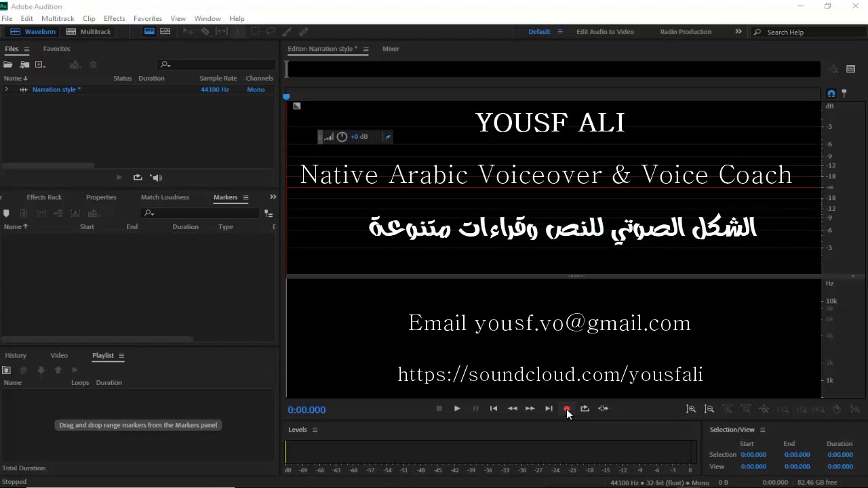Open the Help menu

237,18
